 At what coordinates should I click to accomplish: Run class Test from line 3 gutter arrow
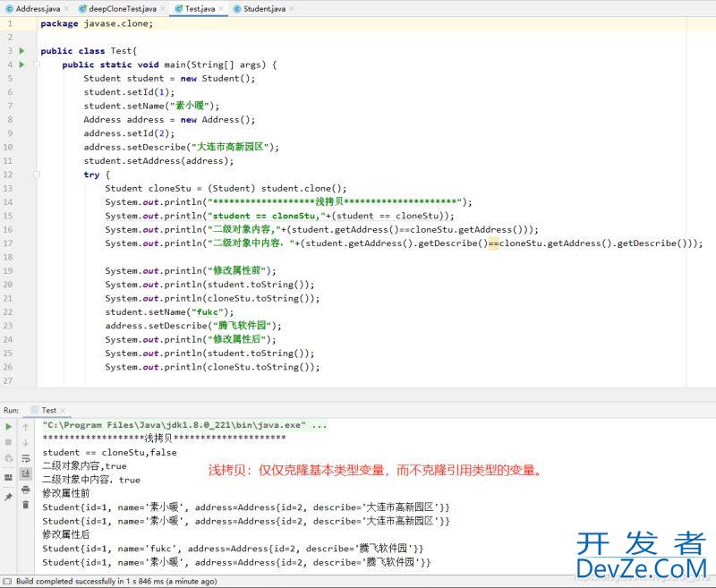tap(21, 51)
